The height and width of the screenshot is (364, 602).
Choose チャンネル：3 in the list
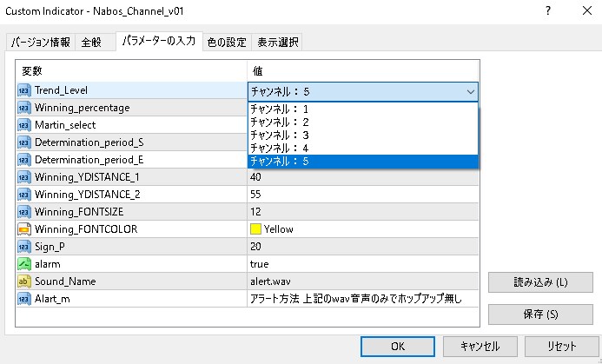pos(363,136)
